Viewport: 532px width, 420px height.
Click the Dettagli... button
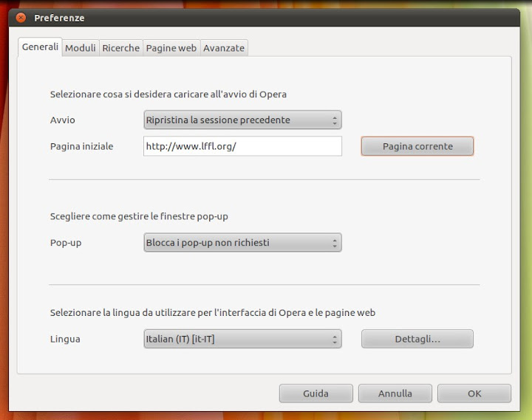pyautogui.click(x=417, y=339)
